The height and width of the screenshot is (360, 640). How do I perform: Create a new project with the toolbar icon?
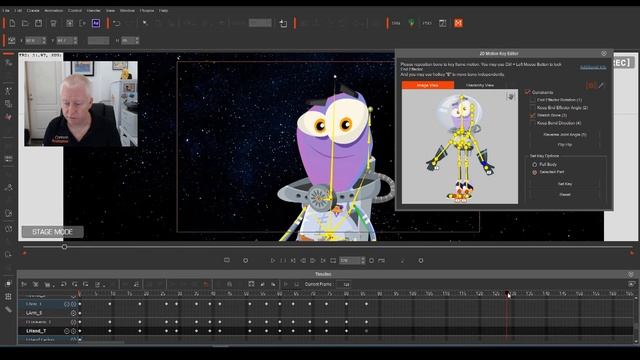coord(12,23)
